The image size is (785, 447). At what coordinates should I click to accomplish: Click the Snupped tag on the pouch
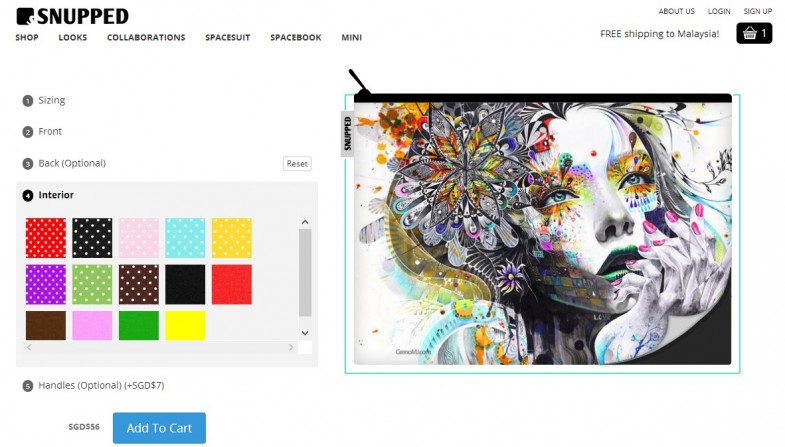pyautogui.click(x=347, y=134)
